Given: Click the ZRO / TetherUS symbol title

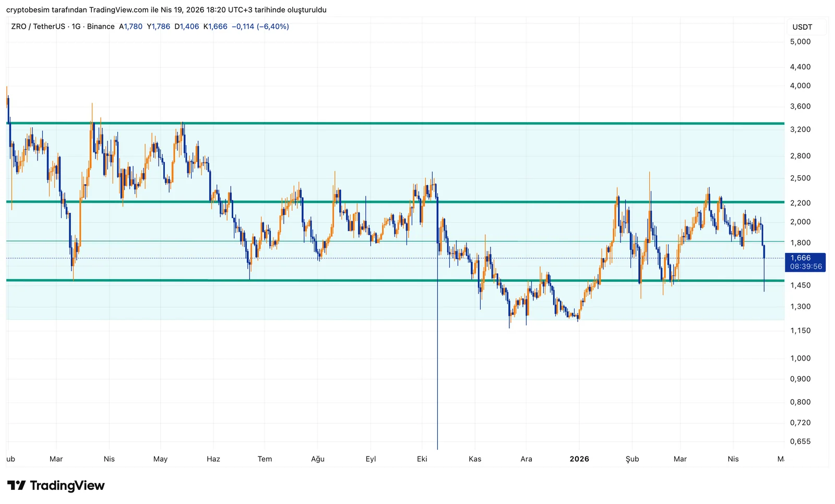Looking at the screenshot, I should 37,27.
